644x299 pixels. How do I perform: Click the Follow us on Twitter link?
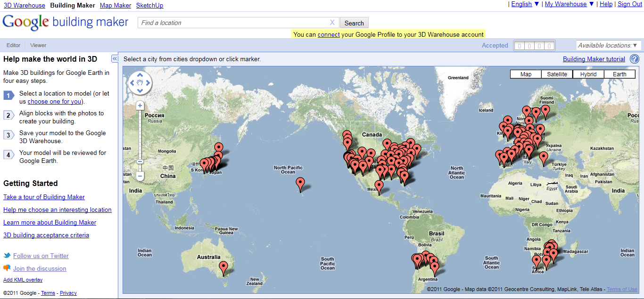tap(41, 256)
